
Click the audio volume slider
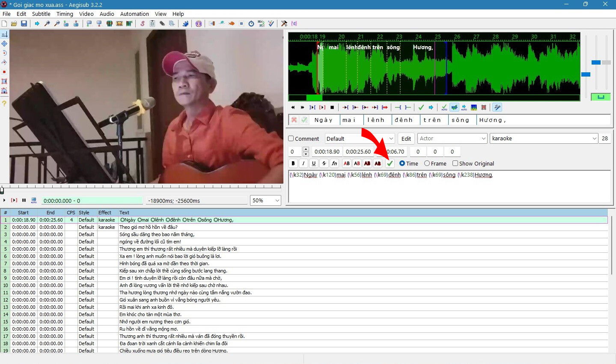point(606,63)
